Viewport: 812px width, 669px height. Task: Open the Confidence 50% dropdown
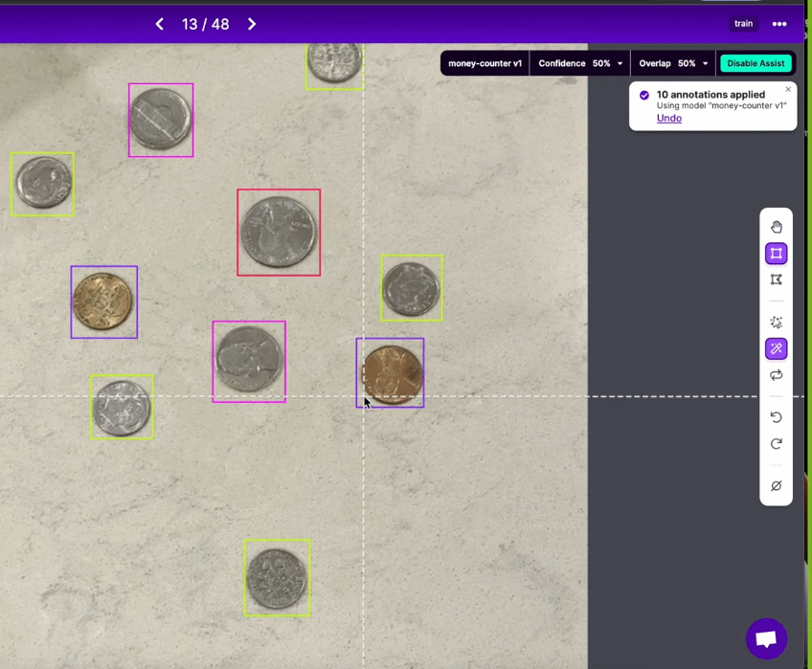point(579,63)
